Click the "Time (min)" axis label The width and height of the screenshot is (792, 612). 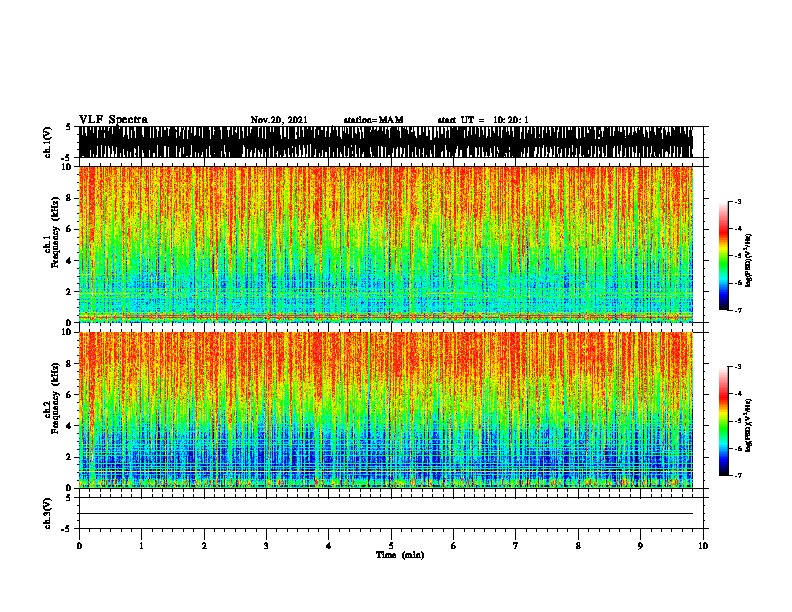coord(400,555)
